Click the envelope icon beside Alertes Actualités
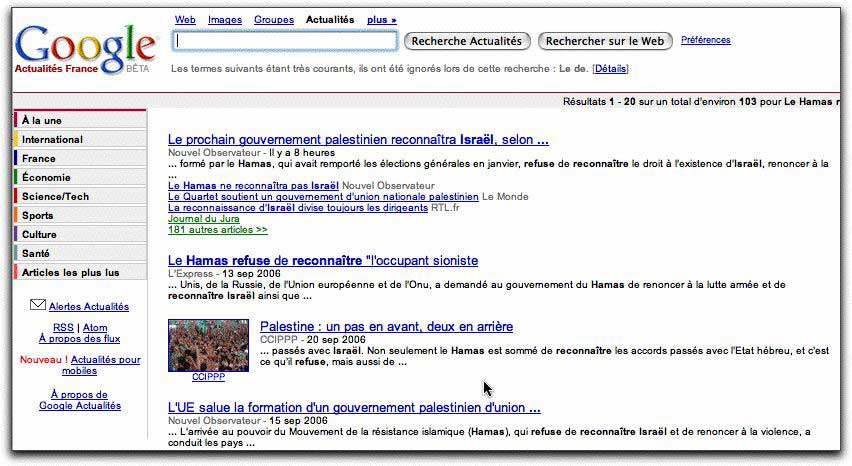The width and height of the screenshot is (852, 466). (37, 305)
